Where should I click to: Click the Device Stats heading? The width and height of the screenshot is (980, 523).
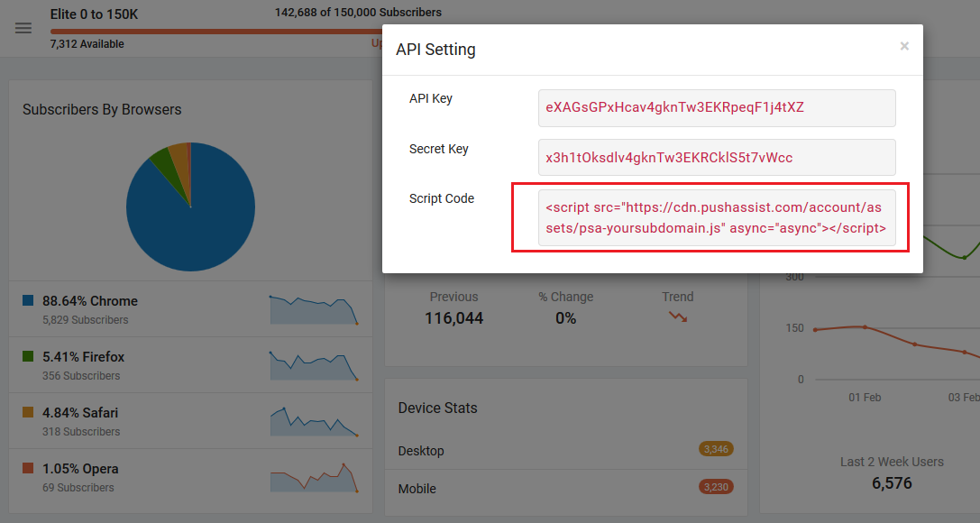click(x=437, y=408)
